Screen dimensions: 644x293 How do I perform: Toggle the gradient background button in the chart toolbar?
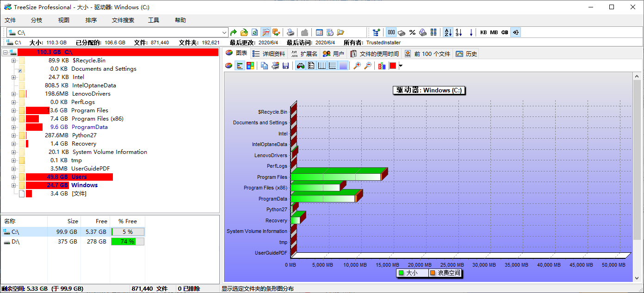343,66
